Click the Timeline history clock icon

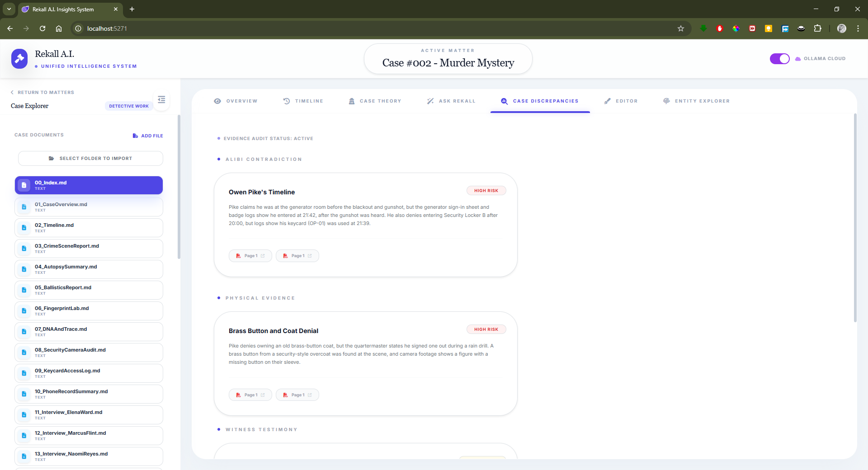coord(287,101)
